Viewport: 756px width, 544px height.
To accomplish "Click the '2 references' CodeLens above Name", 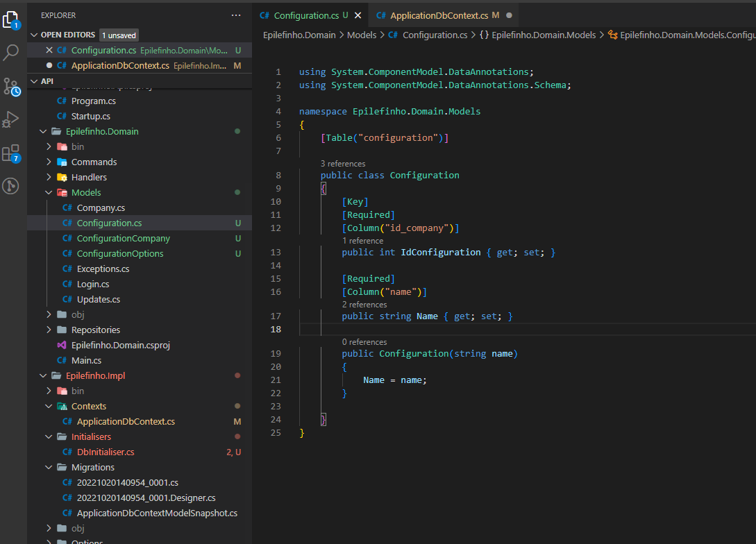I will 364,305.
